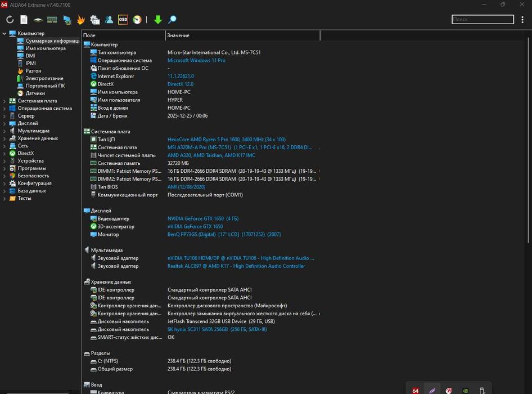Click the motherboard chip toolbar icon
Screen dimensions: 532x394
[38, 20]
